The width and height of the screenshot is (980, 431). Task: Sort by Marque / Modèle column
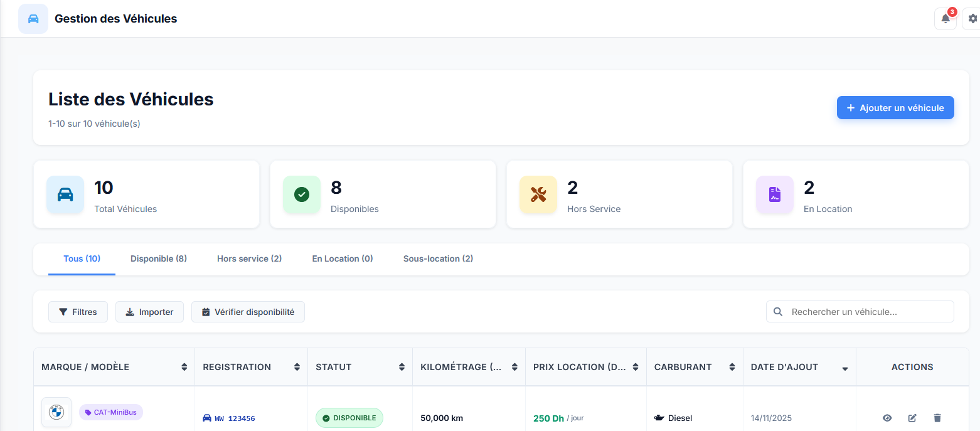click(184, 367)
